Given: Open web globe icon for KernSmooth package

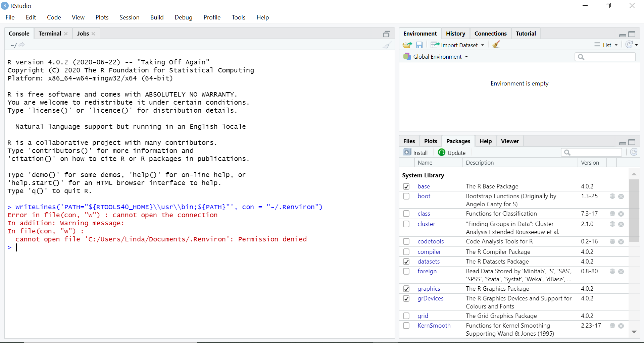Looking at the screenshot, I should click(x=612, y=326).
